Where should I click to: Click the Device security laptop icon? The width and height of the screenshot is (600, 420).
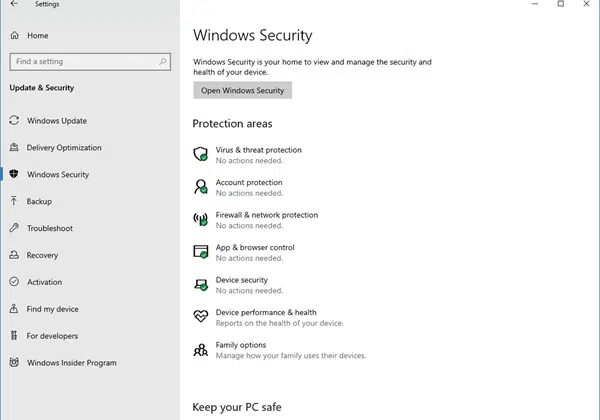click(x=201, y=285)
